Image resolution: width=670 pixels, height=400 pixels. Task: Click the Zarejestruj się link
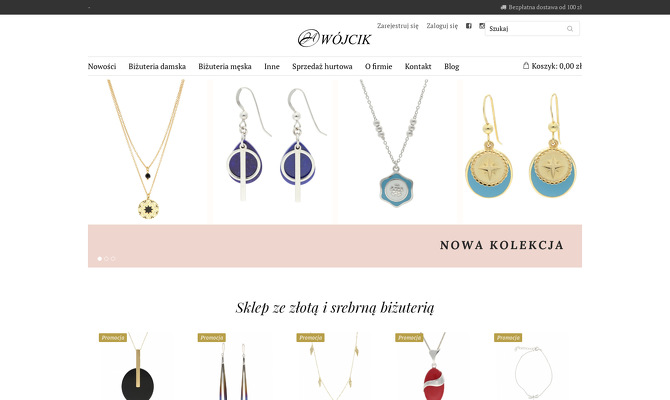(398, 26)
